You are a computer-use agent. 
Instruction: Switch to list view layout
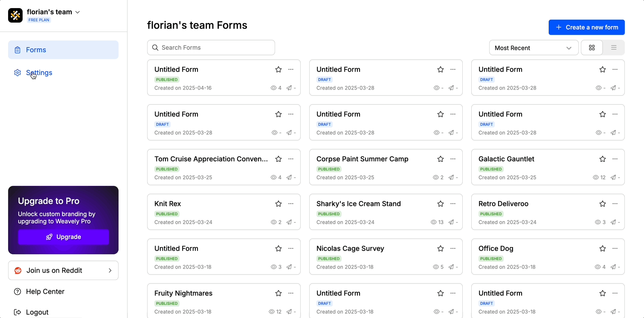click(614, 48)
